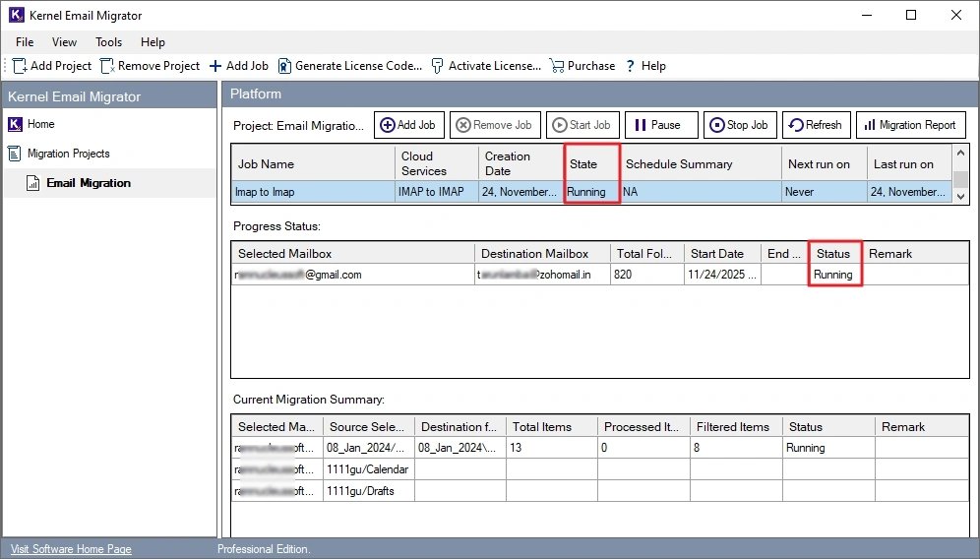This screenshot has height=559, width=980.
Task: Refresh the job list
Action: (816, 125)
